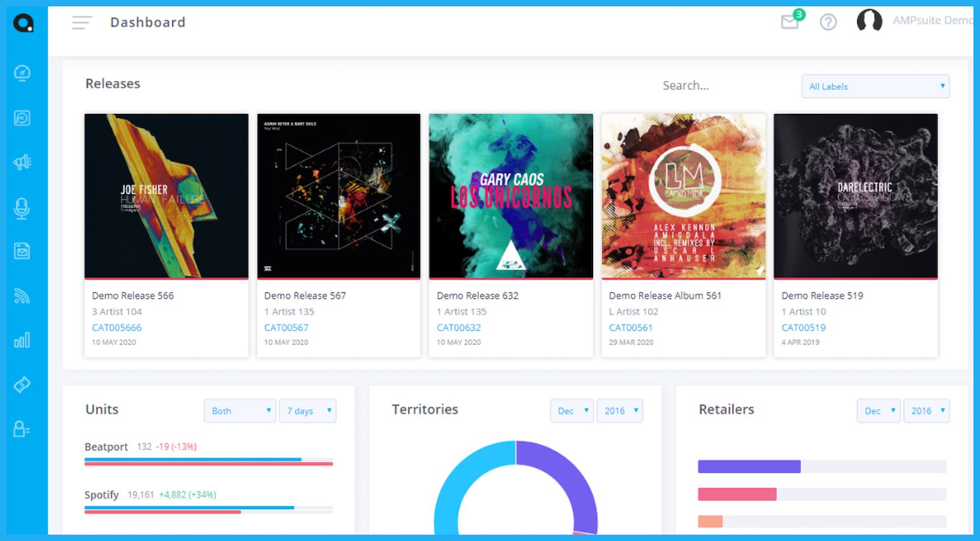The image size is (980, 541).
Task: Click the orange retailer bar
Action: tap(710, 521)
